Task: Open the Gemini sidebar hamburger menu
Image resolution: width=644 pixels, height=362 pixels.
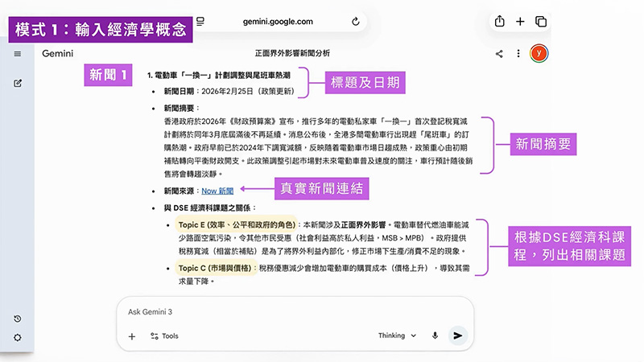Action: (x=17, y=54)
